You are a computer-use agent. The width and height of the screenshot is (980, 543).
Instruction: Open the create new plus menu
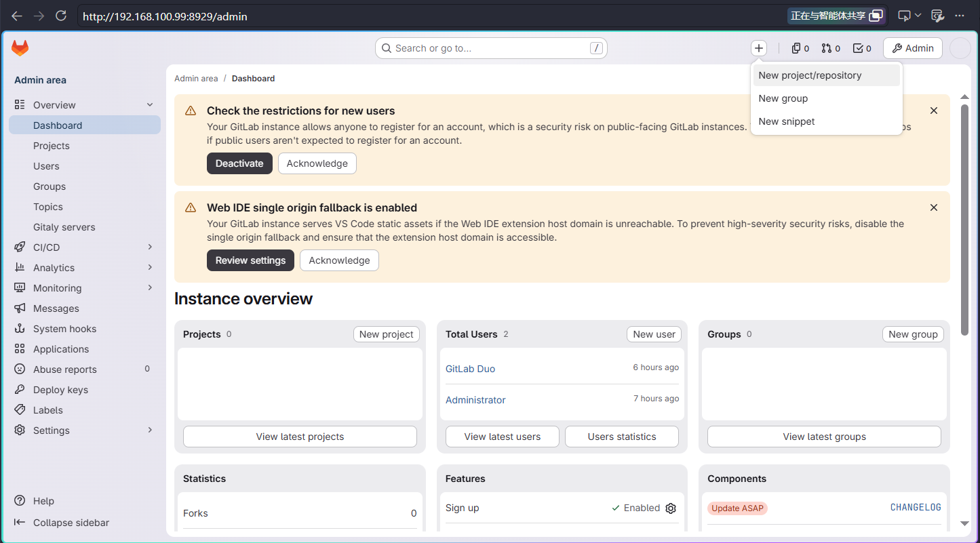(759, 48)
